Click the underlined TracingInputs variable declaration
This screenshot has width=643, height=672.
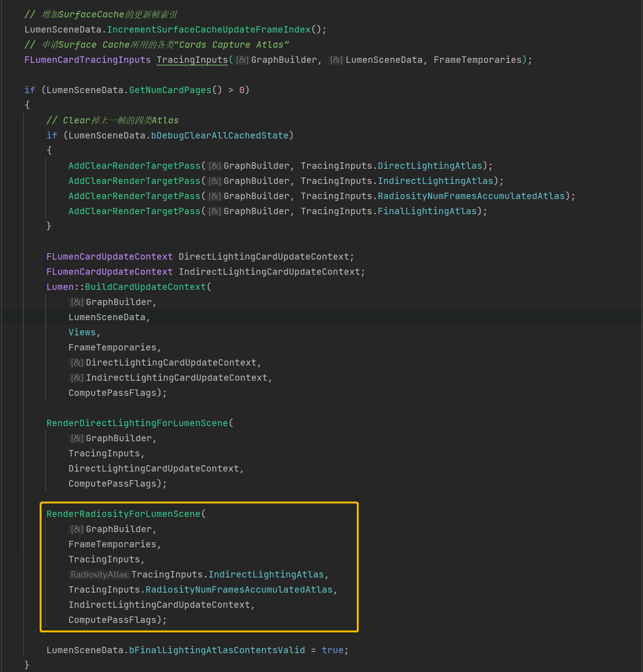pyautogui.click(x=192, y=60)
